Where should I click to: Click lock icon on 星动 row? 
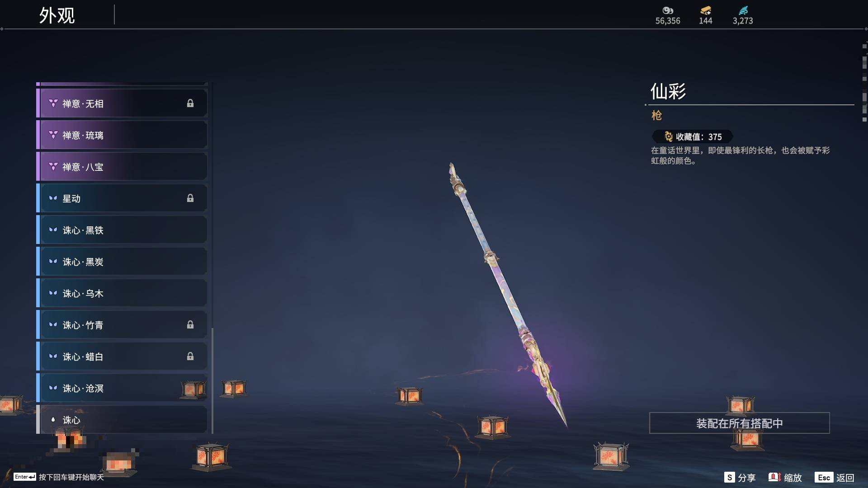point(190,198)
